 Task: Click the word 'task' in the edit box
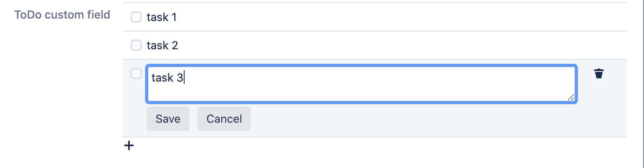coord(162,78)
